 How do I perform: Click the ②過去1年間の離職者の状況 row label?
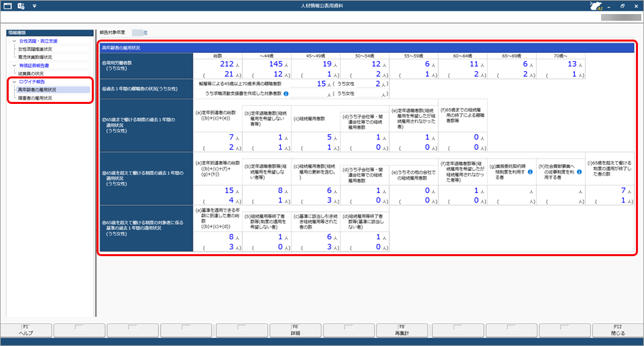pyautogui.click(x=146, y=89)
